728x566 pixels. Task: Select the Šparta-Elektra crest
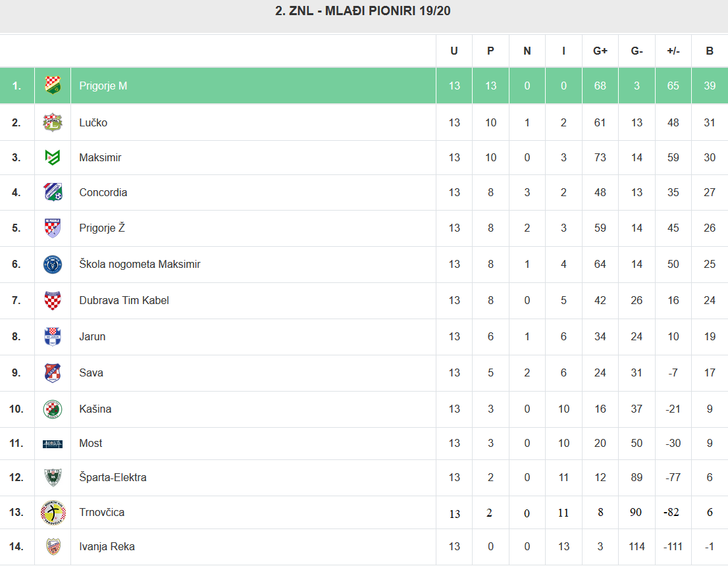tap(53, 477)
